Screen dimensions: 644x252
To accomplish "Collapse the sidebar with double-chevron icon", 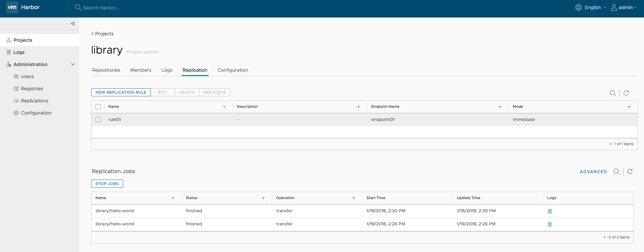I will pos(73,24).
